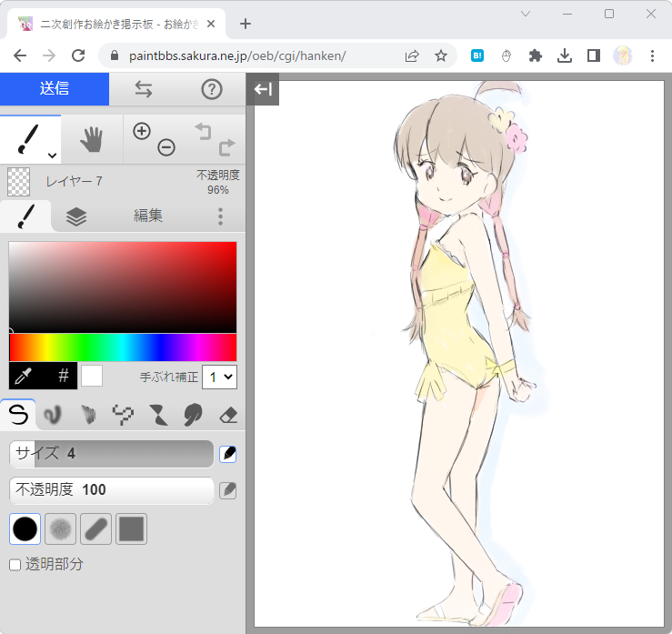The image size is (672, 634).
Task: Click the # hex color input button
Action: click(63, 376)
